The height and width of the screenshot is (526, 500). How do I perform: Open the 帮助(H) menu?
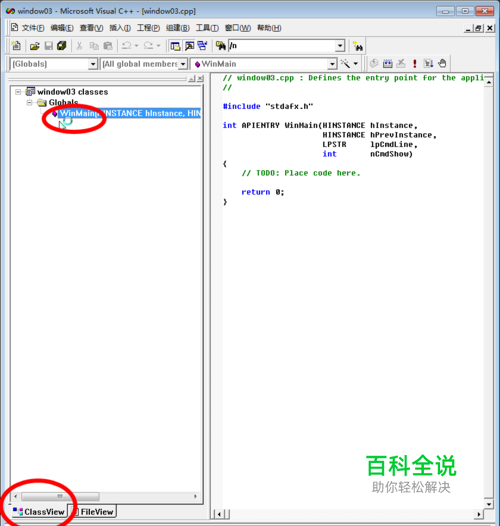click(x=269, y=28)
